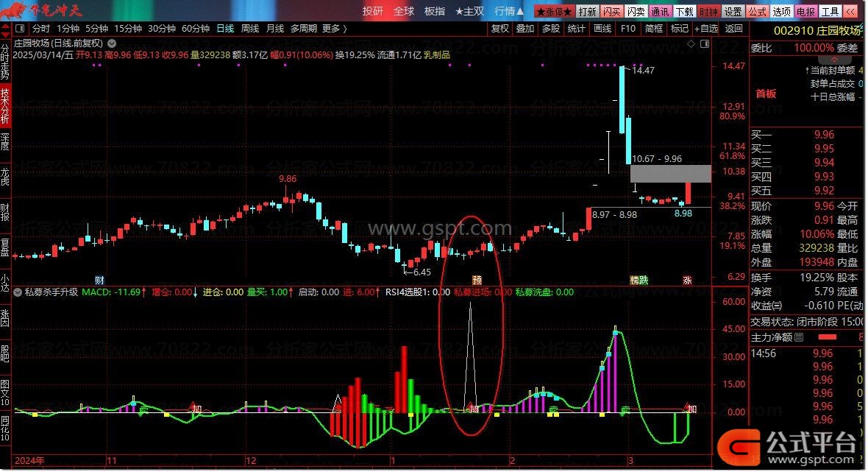
Task: Click the 财 marker on the chart
Action: pos(99,281)
